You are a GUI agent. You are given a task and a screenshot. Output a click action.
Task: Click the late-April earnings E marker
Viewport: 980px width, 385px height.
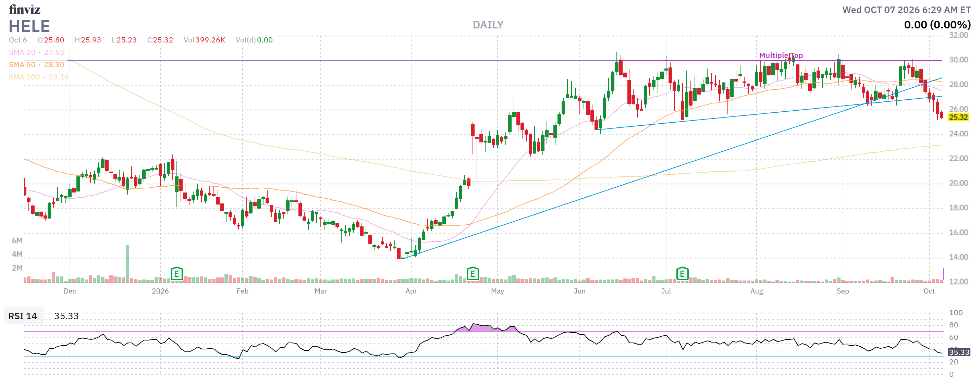(x=473, y=274)
